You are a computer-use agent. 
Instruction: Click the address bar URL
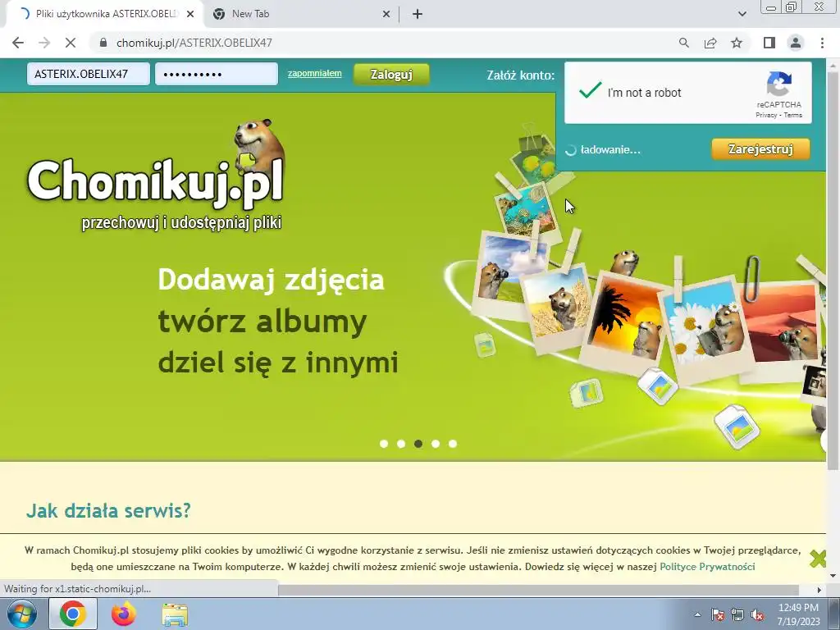coord(194,43)
